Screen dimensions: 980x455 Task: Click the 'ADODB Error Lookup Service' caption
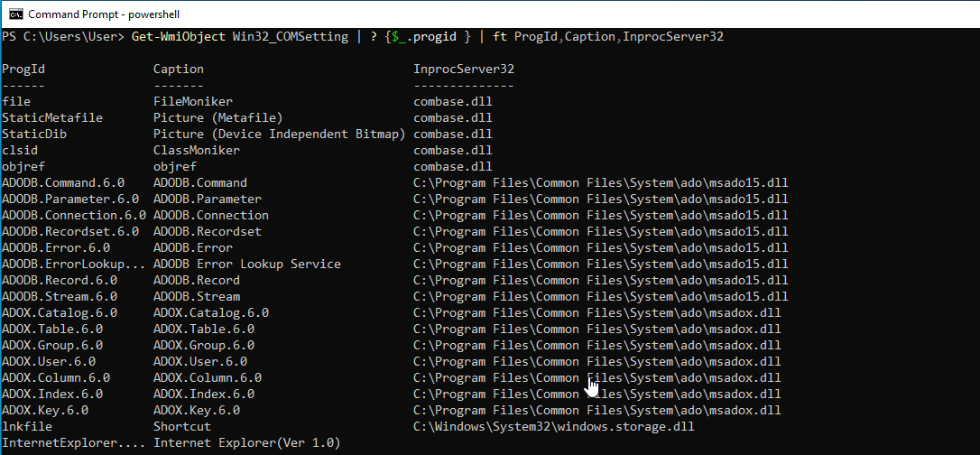(x=247, y=264)
